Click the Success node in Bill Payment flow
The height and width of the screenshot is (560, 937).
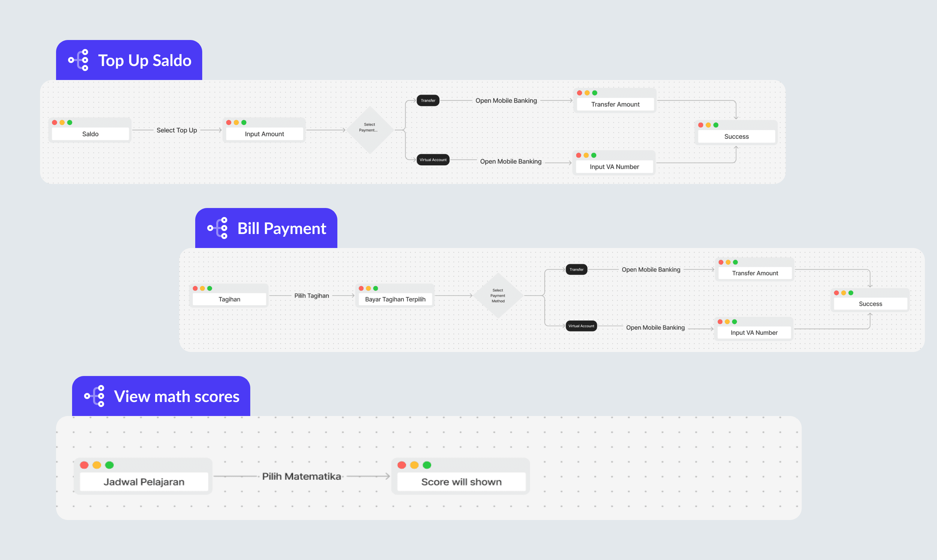(x=870, y=304)
